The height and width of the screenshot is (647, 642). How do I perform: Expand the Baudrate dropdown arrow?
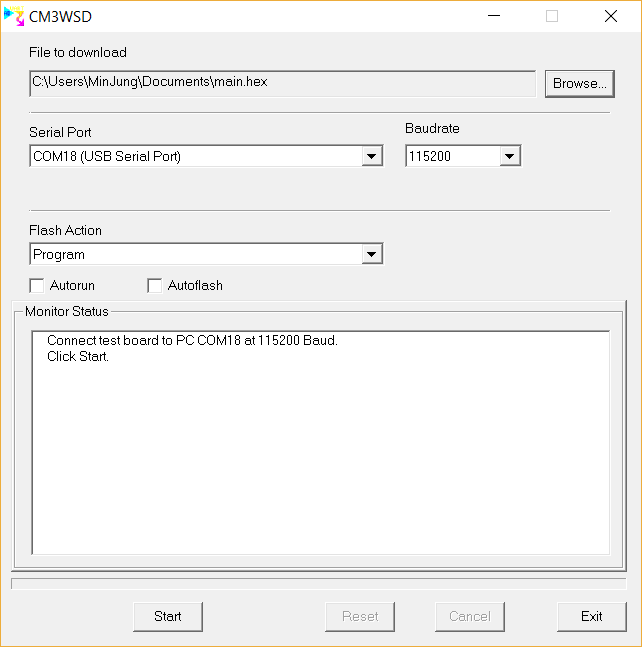coord(510,156)
